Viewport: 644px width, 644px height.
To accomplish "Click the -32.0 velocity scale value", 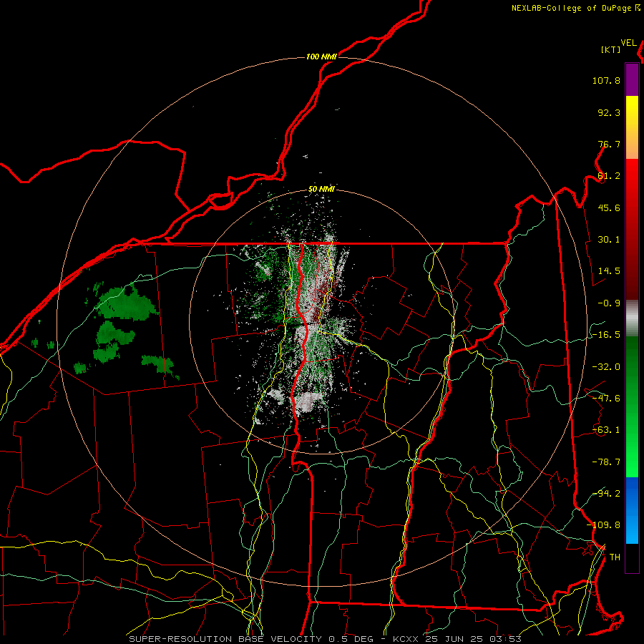I will [606, 367].
